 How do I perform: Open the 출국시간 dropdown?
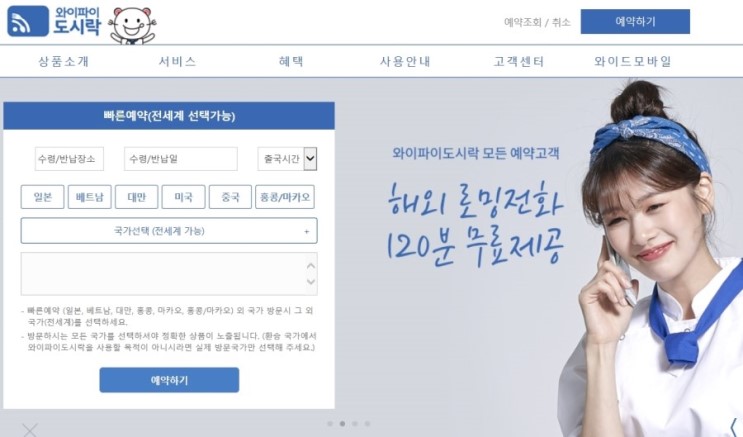pyautogui.click(x=287, y=159)
